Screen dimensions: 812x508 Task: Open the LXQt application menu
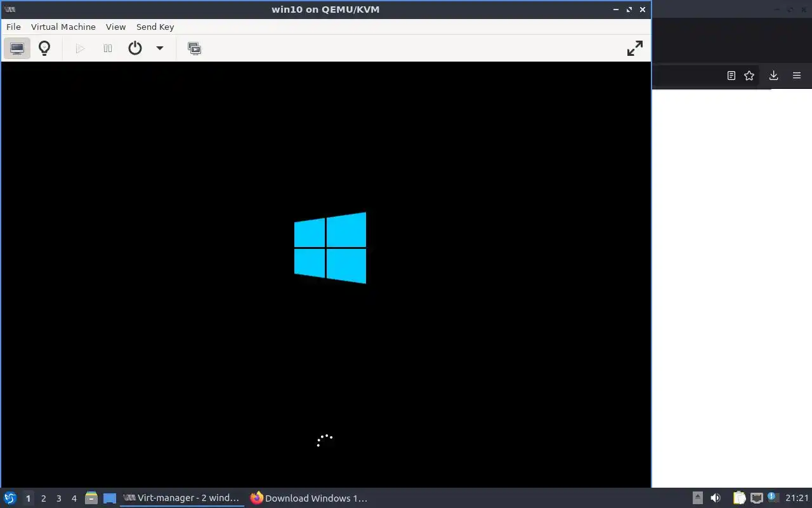[x=10, y=498]
